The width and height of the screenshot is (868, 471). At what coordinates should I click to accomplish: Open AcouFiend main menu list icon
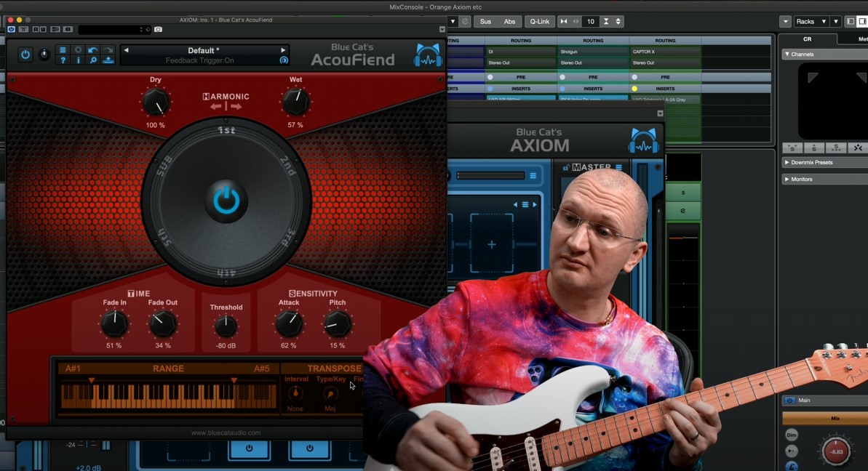(x=63, y=50)
